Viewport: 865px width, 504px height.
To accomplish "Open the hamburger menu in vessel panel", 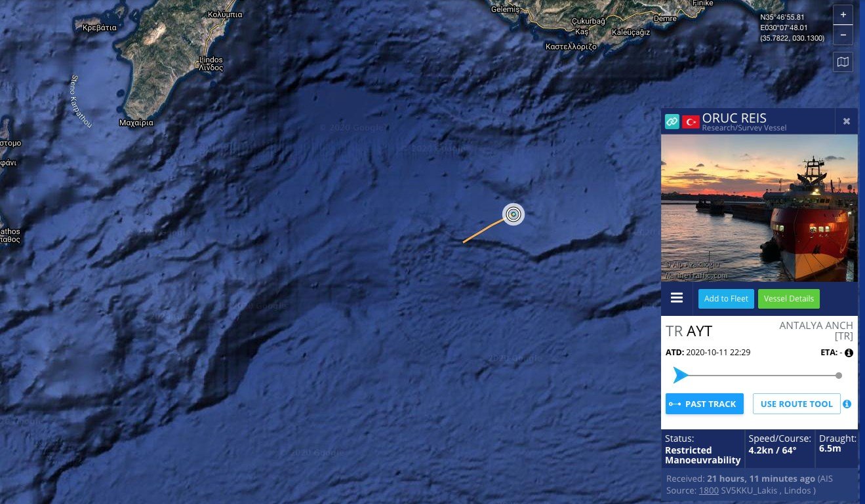I will pos(677,298).
